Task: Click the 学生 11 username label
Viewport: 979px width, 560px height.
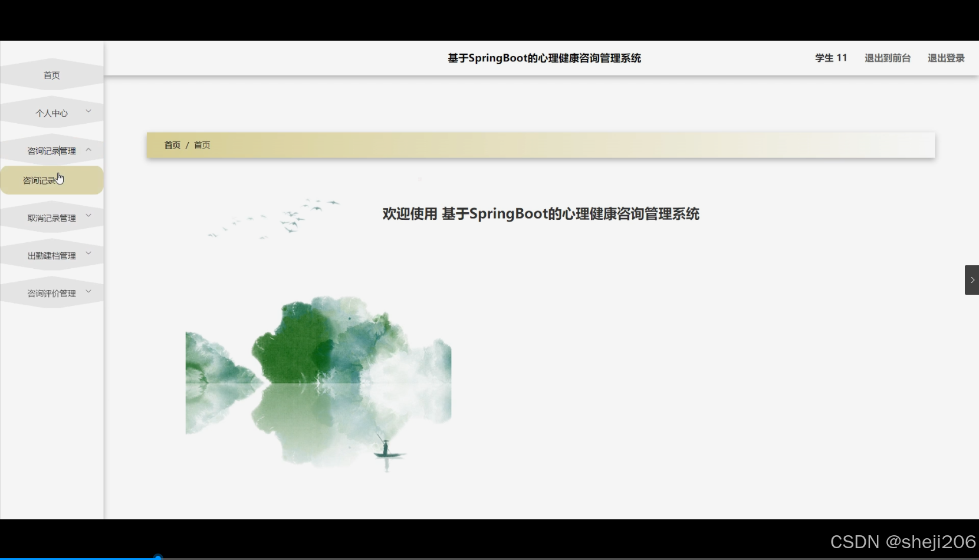Action: click(x=830, y=58)
